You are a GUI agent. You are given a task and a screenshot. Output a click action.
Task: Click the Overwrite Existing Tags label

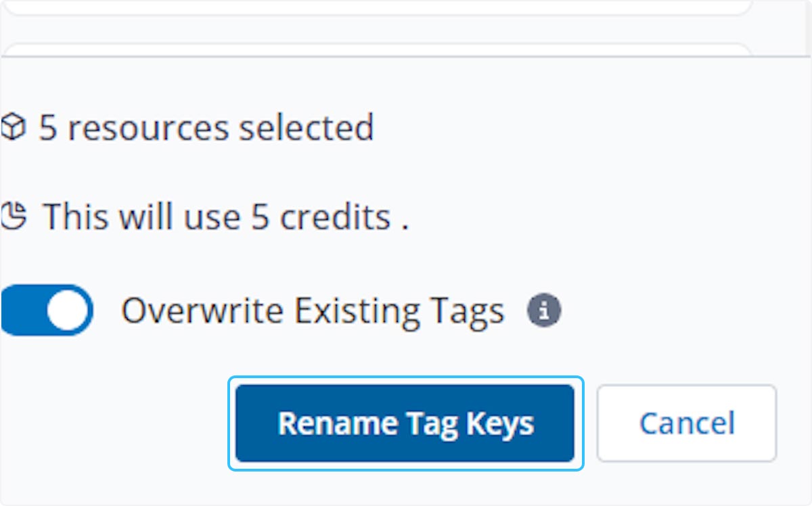coord(313,311)
